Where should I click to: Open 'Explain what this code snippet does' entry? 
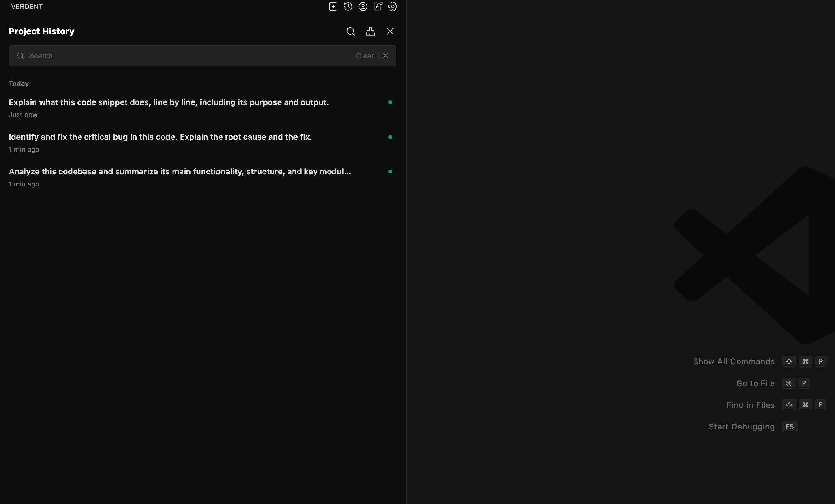[169, 102]
